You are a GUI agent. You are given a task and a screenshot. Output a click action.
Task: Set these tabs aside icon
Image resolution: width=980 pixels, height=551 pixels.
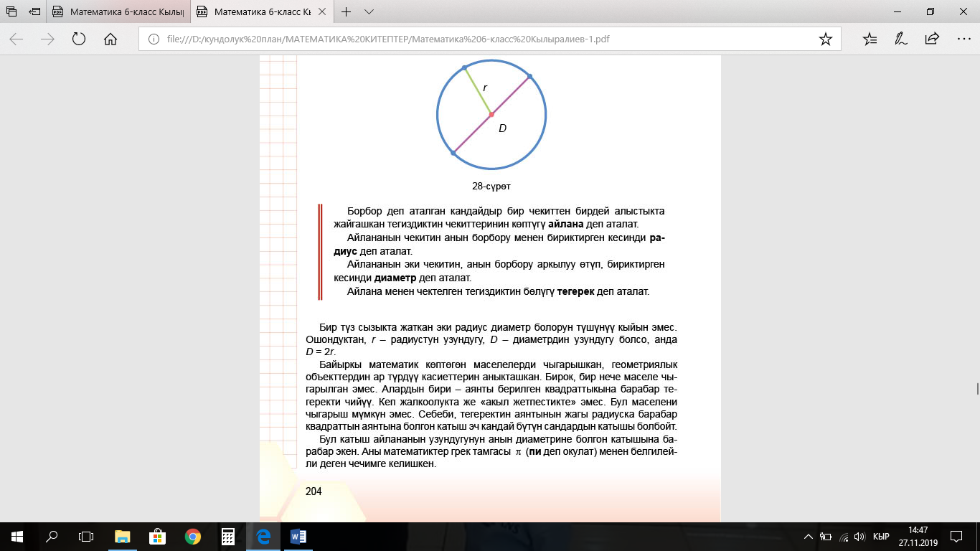pyautogui.click(x=34, y=11)
